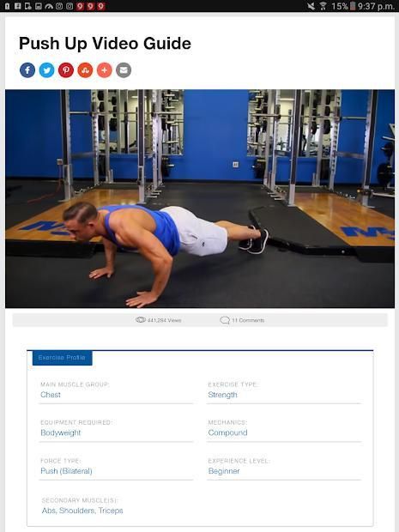Open the Triceps secondary muscle link
The width and height of the screenshot is (399, 532).
click(x=111, y=511)
